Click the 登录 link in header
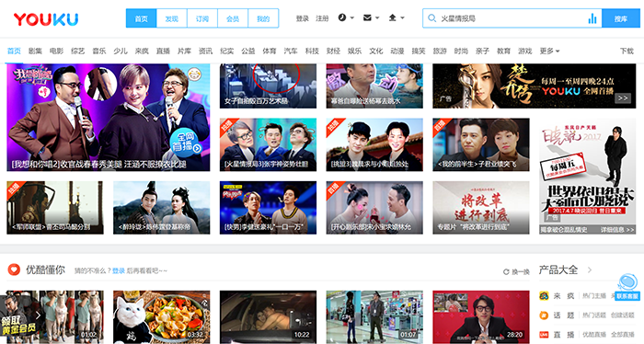This screenshot has width=644, height=344. pyautogui.click(x=303, y=18)
